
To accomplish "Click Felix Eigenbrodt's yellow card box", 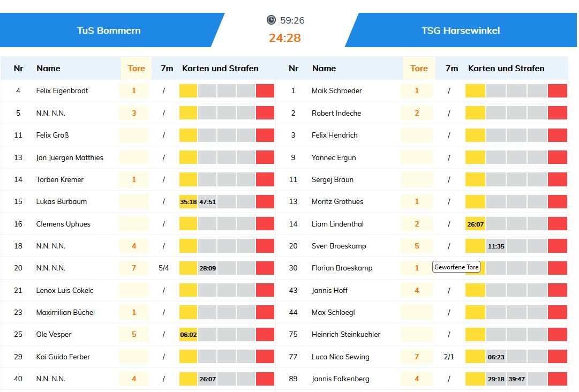I will 188,91.
